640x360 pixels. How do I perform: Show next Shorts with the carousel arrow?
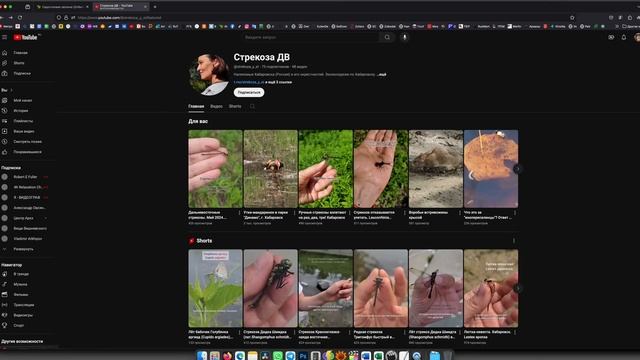[517, 288]
